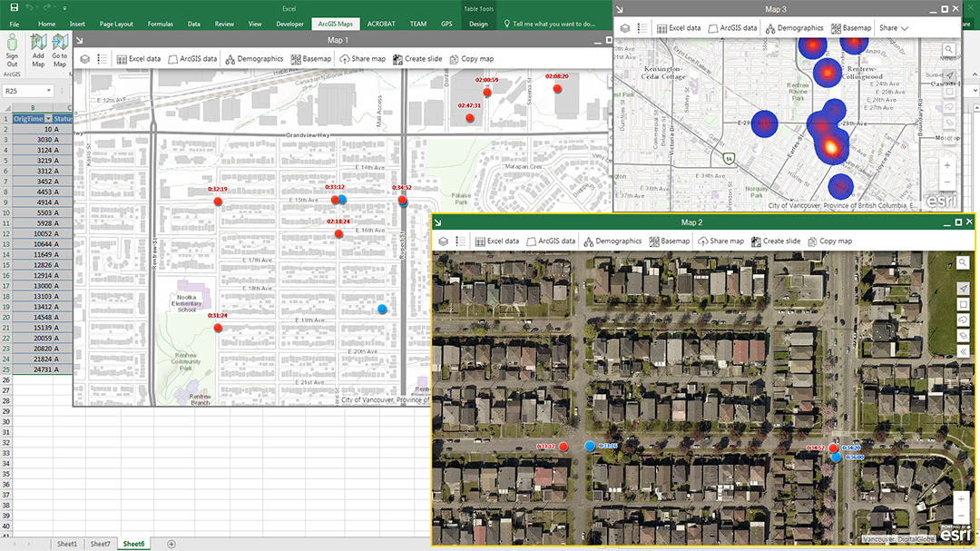This screenshot has width=980, height=551.
Task: Open the Layers icon in Map 1 toolbar
Action: tap(84, 59)
